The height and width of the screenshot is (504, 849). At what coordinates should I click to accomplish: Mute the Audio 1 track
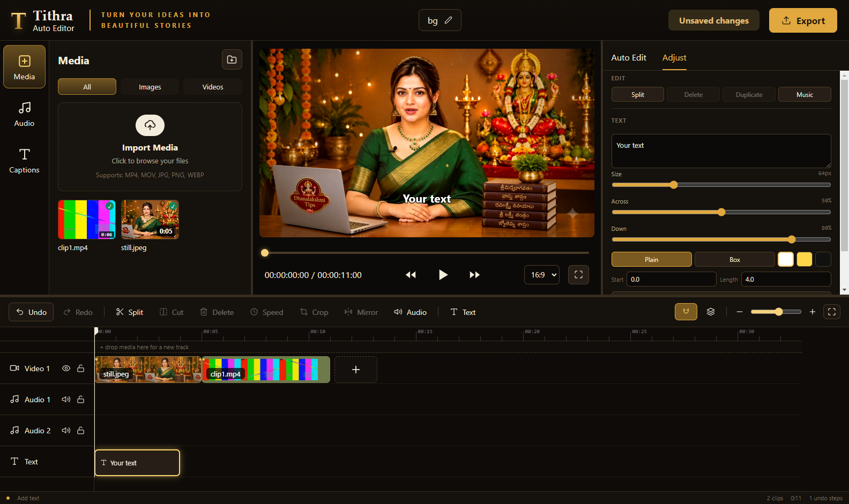(x=66, y=400)
